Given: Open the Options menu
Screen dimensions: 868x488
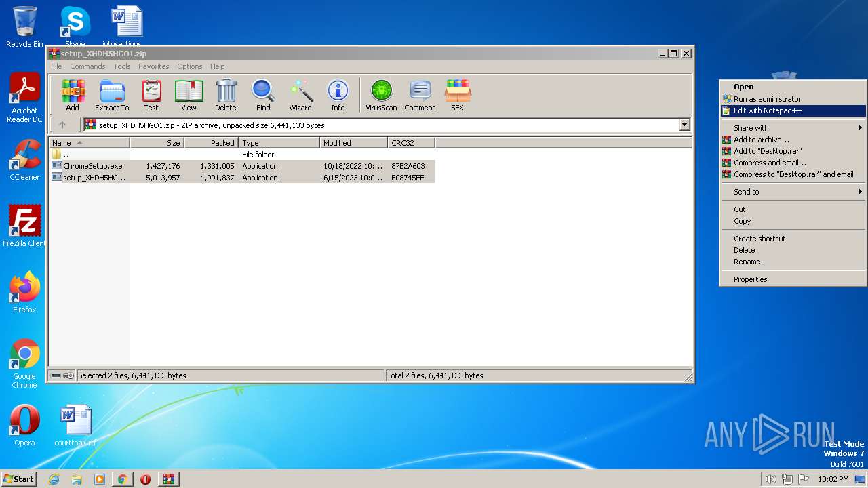Looking at the screenshot, I should pos(190,66).
